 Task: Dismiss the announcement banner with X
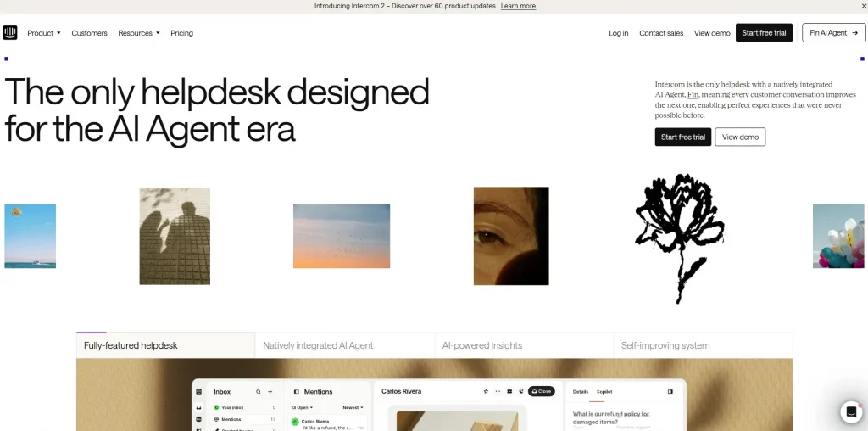coord(864,6)
